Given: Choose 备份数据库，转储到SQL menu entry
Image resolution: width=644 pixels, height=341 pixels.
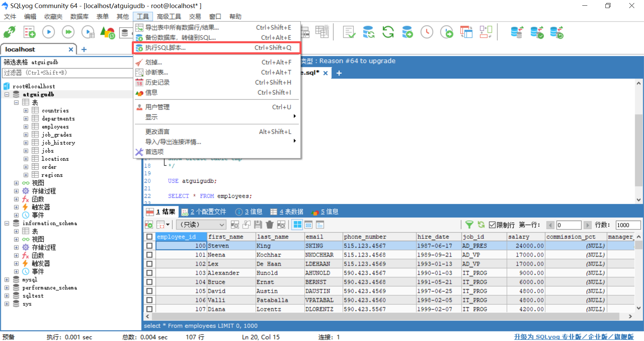Looking at the screenshot, I should point(217,38).
